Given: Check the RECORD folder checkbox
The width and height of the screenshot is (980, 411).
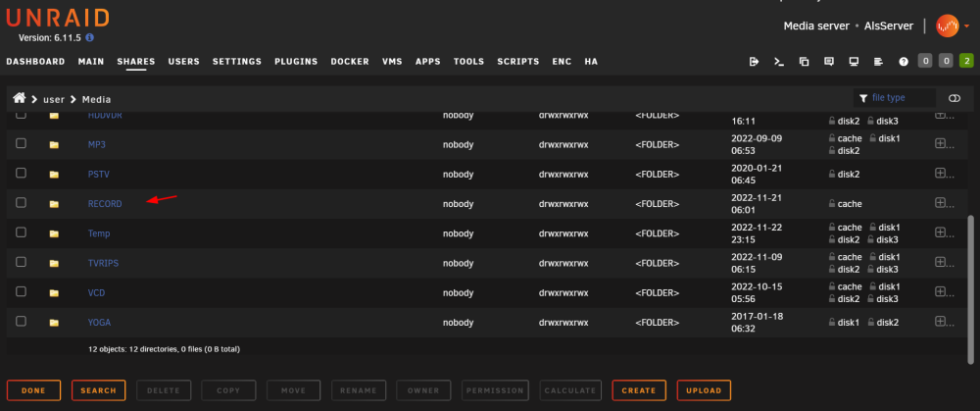Looking at the screenshot, I should [21, 203].
